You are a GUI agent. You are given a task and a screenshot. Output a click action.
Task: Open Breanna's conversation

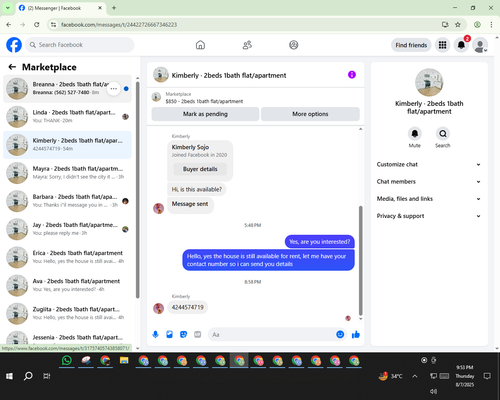coord(67,89)
